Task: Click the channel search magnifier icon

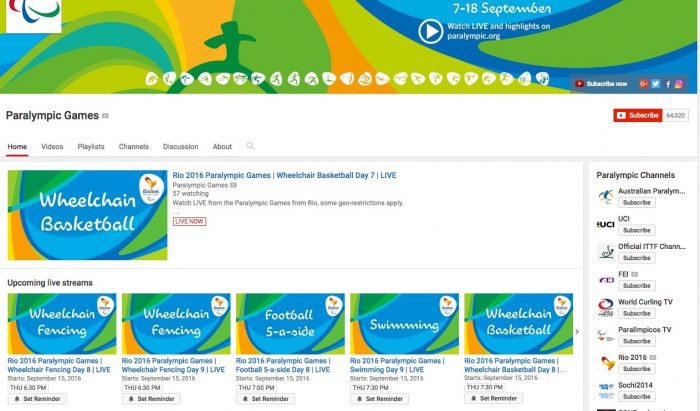Action: pos(250,146)
